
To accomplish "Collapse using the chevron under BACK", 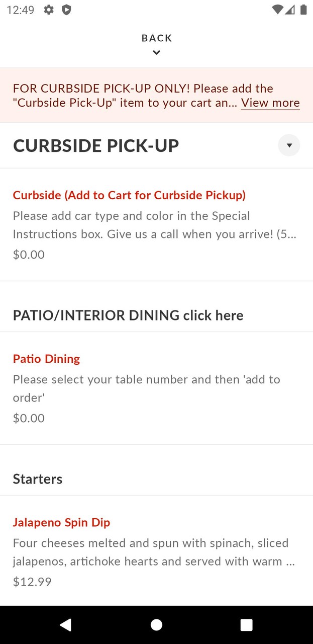I will 157,52.
